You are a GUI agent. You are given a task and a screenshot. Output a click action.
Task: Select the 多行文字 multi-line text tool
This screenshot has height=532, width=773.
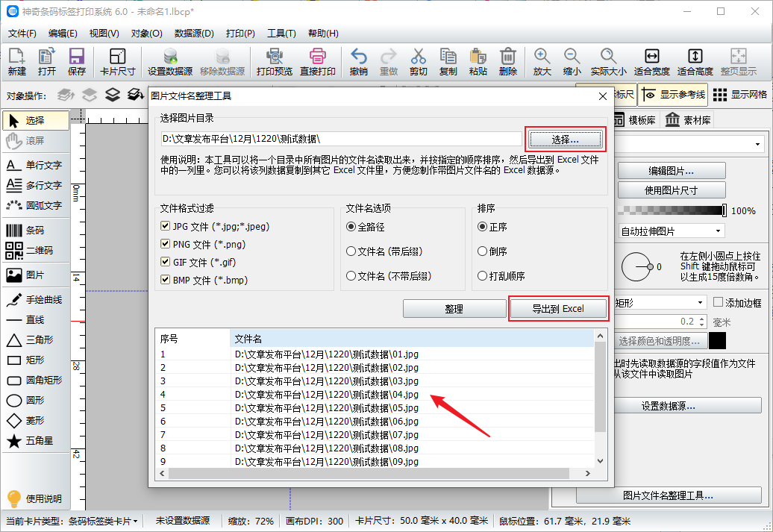pos(36,185)
